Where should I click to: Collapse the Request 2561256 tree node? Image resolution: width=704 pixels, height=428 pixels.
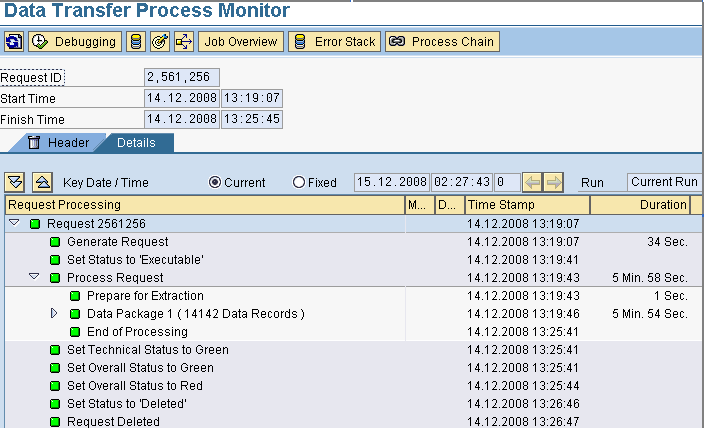[14, 223]
